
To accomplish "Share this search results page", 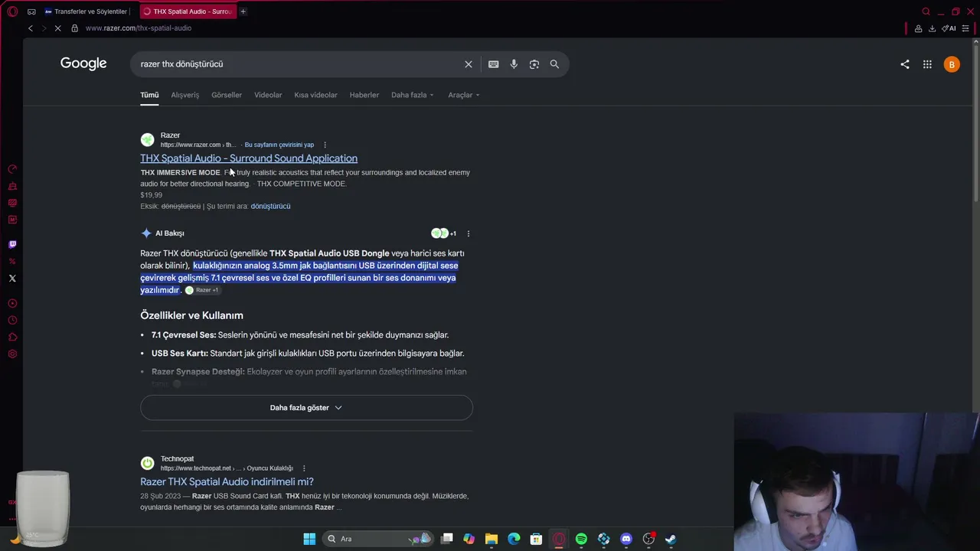I will 905,64.
